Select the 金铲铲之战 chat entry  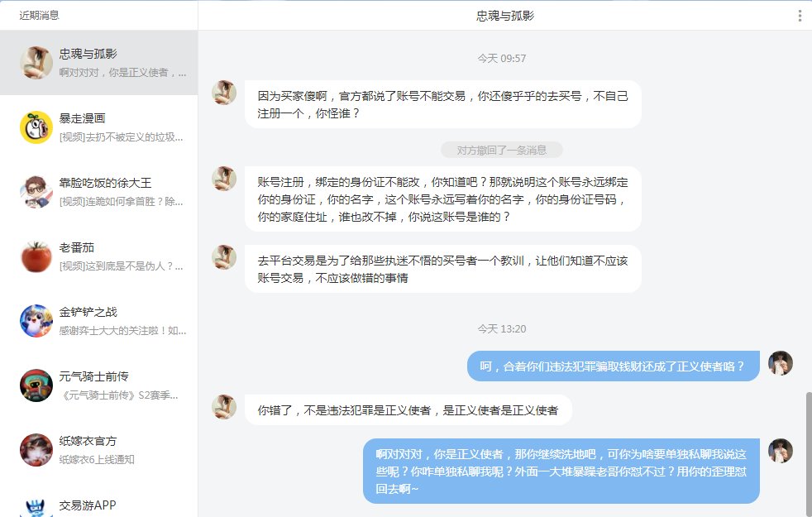coord(120,321)
